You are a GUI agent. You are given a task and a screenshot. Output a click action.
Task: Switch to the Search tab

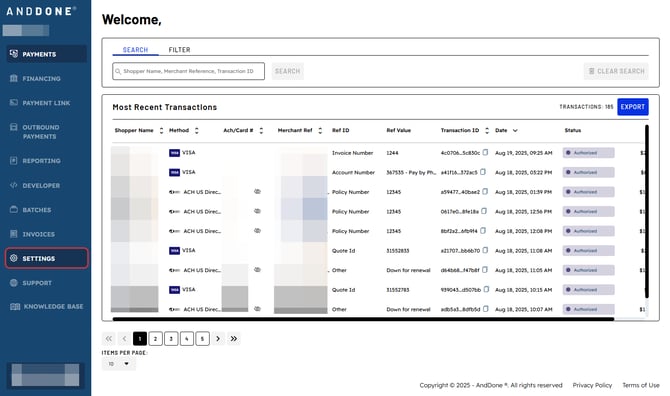[x=135, y=50]
